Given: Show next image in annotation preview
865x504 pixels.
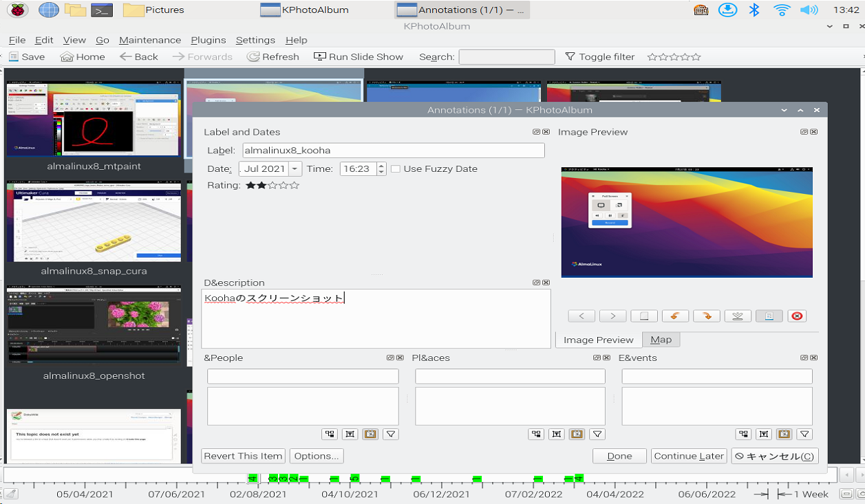Looking at the screenshot, I should [612, 316].
